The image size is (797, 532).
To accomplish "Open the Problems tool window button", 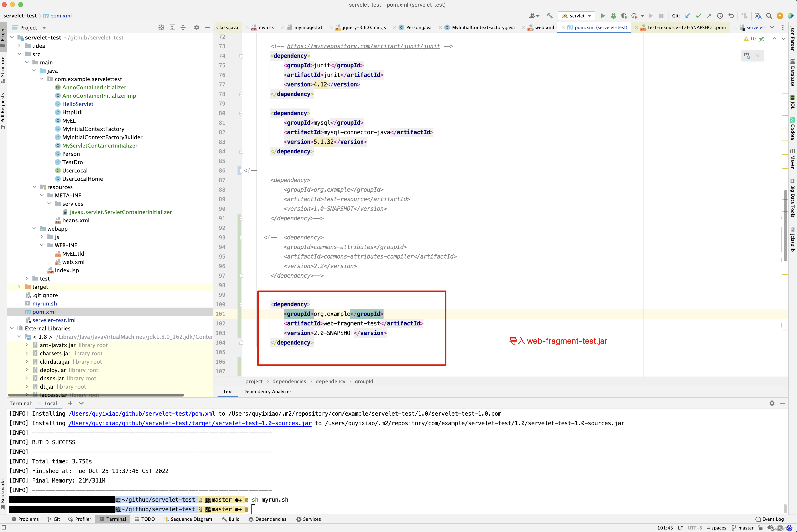I will tap(25, 519).
